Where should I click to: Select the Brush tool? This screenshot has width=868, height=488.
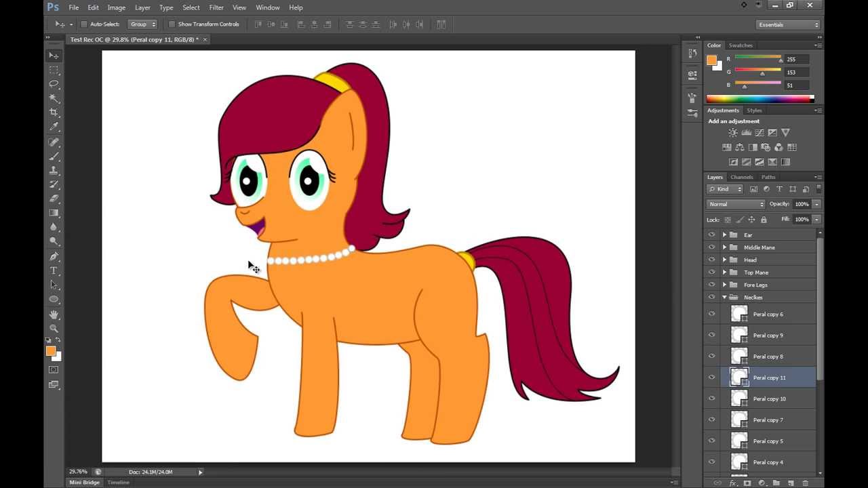[54, 157]
